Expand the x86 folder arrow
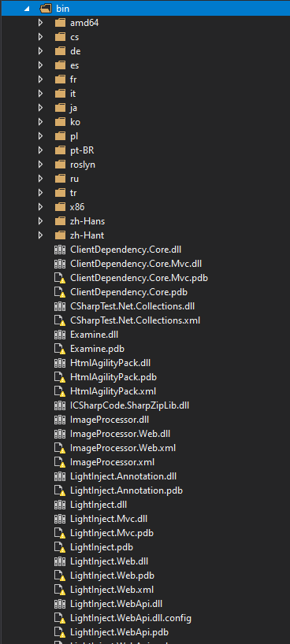This screenshot has width=290, height=644. pyautogui.click(x=40, y=206)
